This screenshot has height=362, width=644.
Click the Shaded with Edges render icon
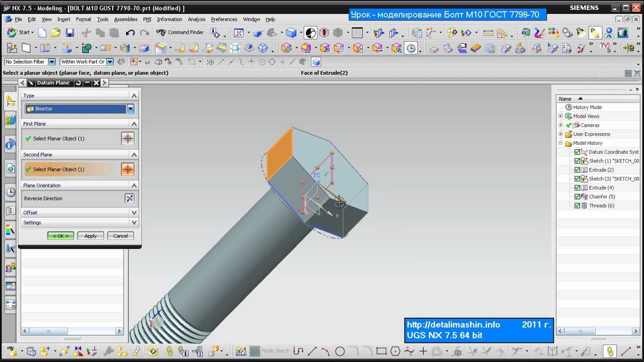click(x=291, y=33)
